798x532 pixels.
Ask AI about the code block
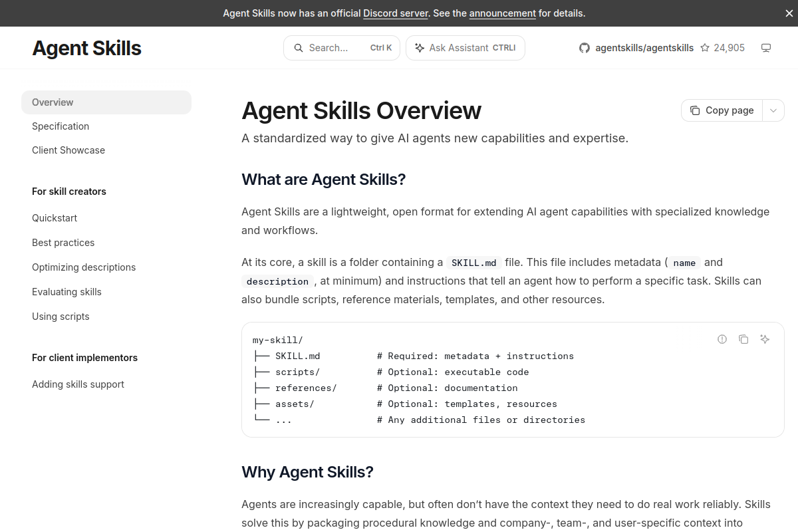tap(765, 339)
